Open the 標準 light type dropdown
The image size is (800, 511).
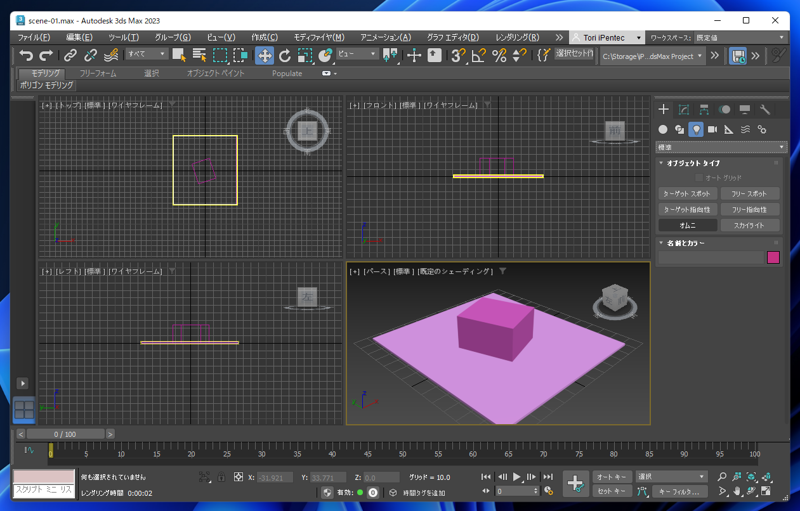720,147
